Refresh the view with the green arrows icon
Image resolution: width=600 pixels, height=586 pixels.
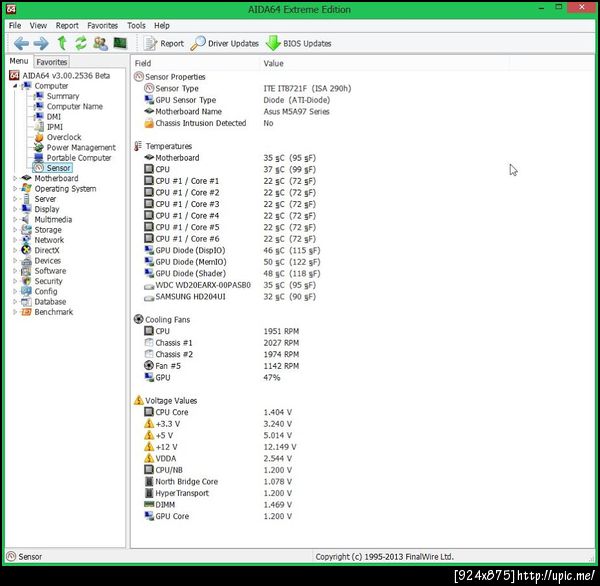(81, 43)
